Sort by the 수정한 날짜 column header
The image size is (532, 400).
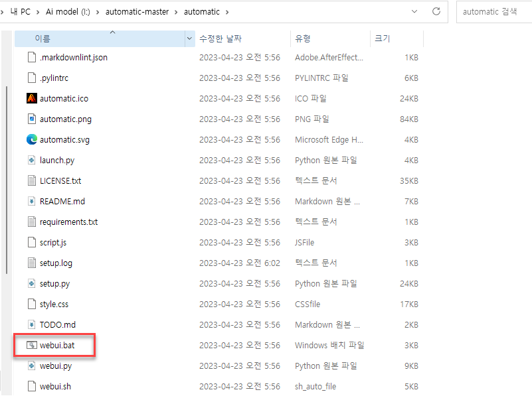[243, 38]
